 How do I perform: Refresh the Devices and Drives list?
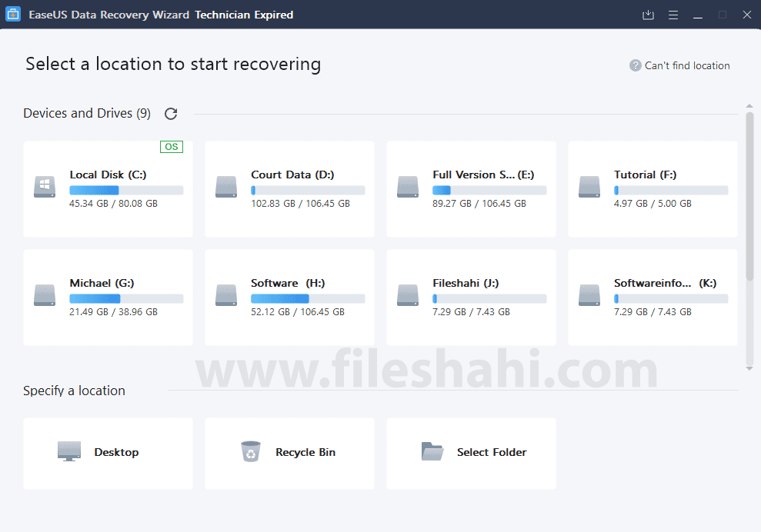click(x=171, y=114)
